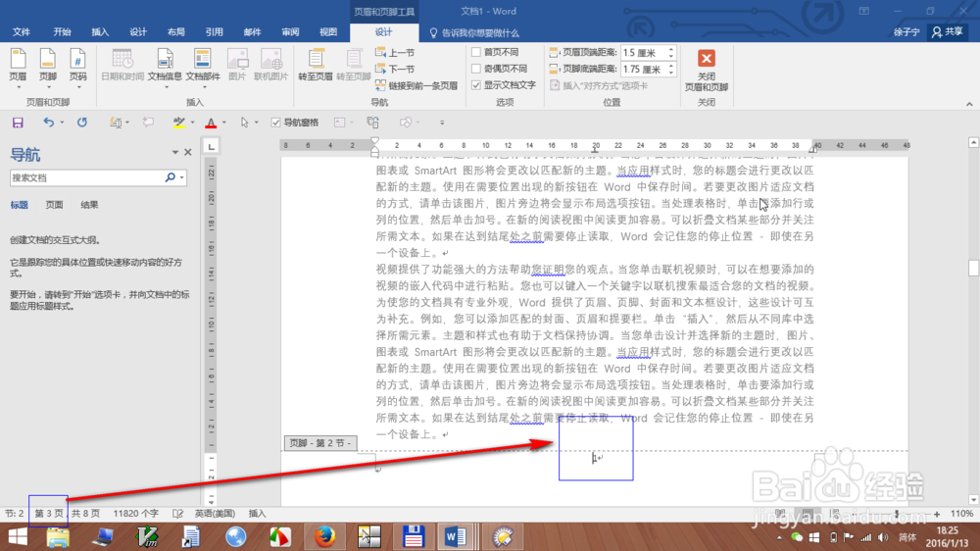Jump to 上一节 (Previous section)
The height and width of the screenshot is (551, 980).
click(x=394, y=53)
